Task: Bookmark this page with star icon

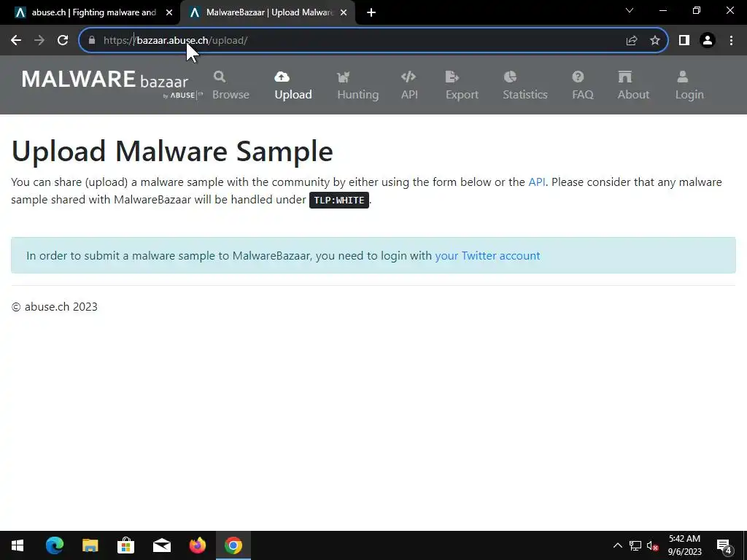Action: (x=655, y=41)
